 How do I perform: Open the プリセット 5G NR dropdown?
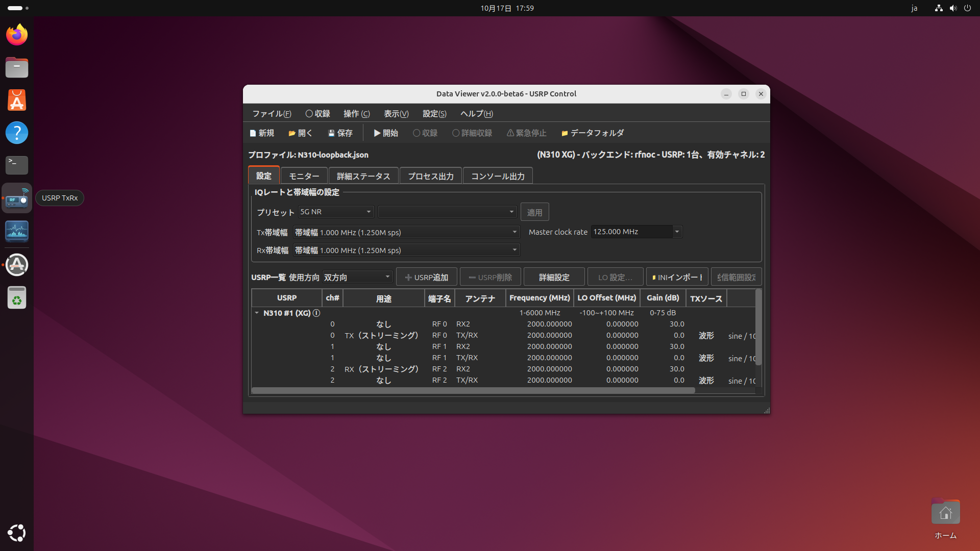point(336,212)
